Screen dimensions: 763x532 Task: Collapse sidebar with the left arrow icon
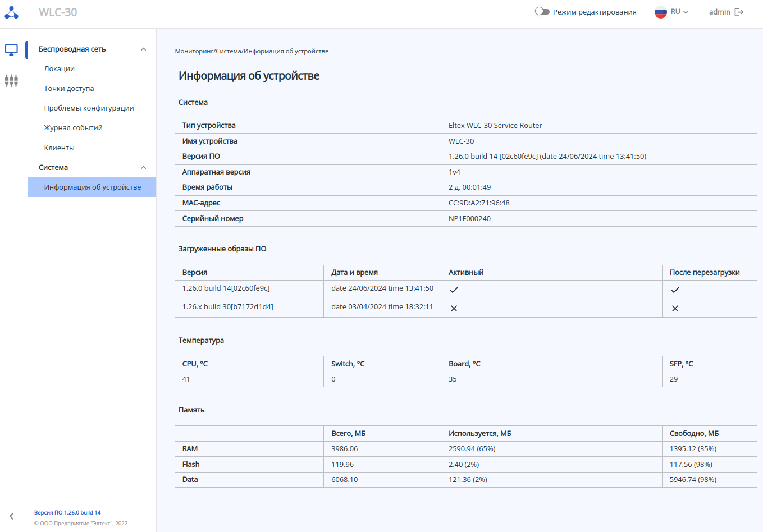[11, 516]
